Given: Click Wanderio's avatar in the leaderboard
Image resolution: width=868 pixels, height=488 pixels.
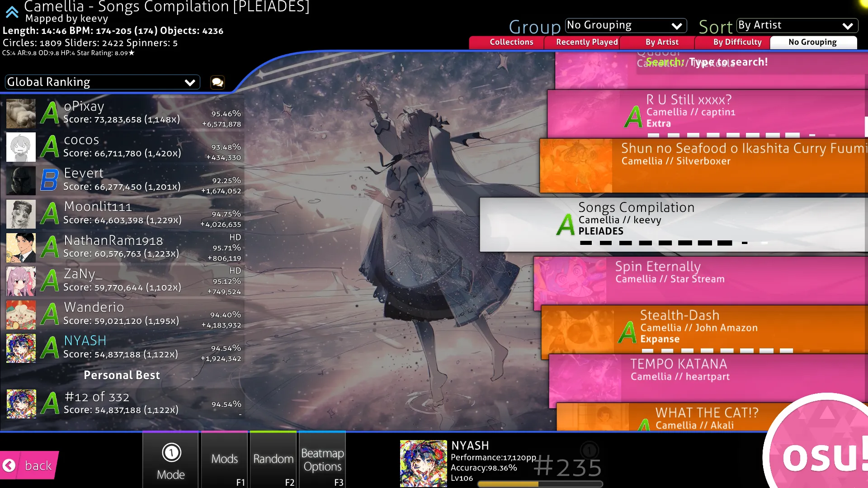Looking at the screenshot, I should 21,315.
